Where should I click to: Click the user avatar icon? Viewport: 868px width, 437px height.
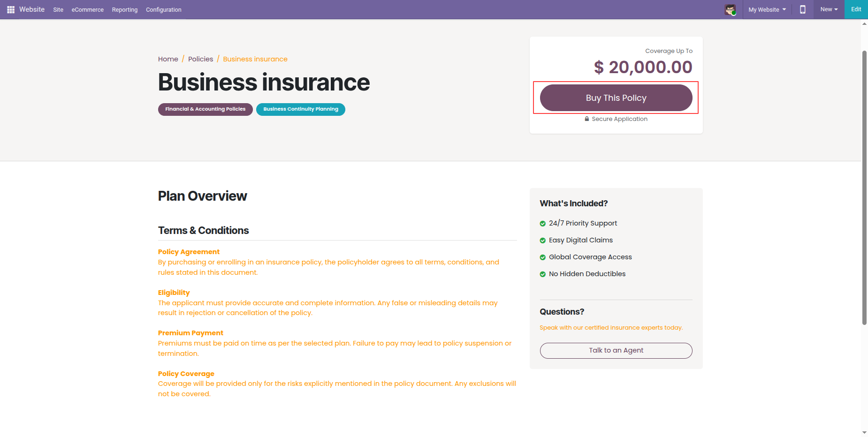coord(730,9)
